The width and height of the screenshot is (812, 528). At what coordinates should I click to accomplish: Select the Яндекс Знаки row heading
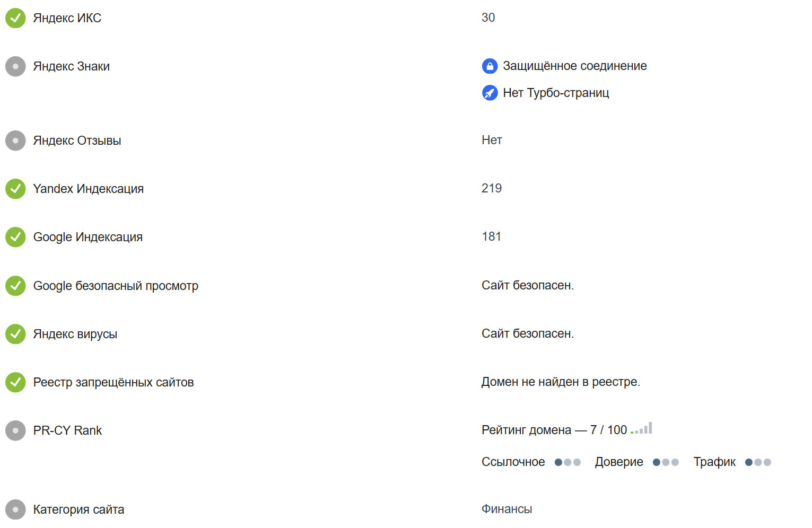[x=72, y=66]
